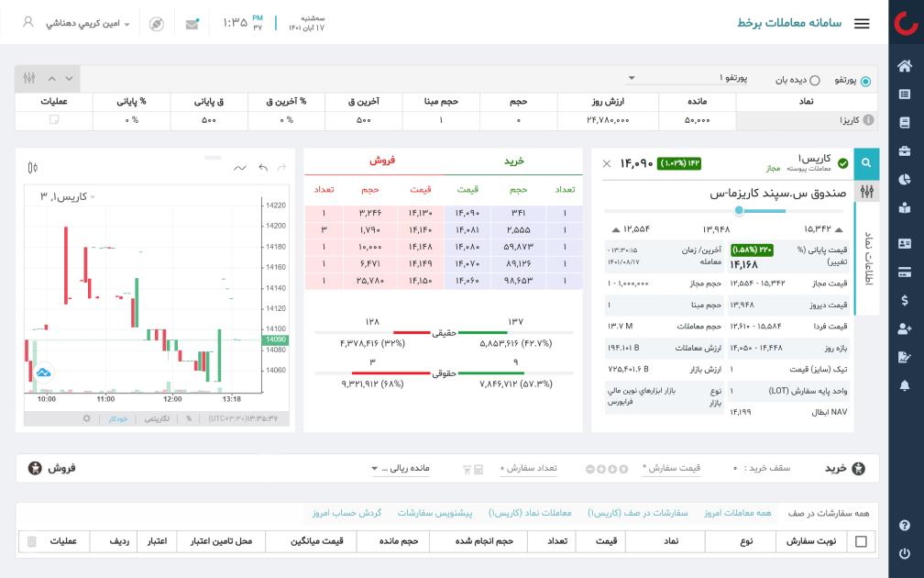
Task: Open the briefcase icon in the sidebar
Action: [x=905, y=150]
